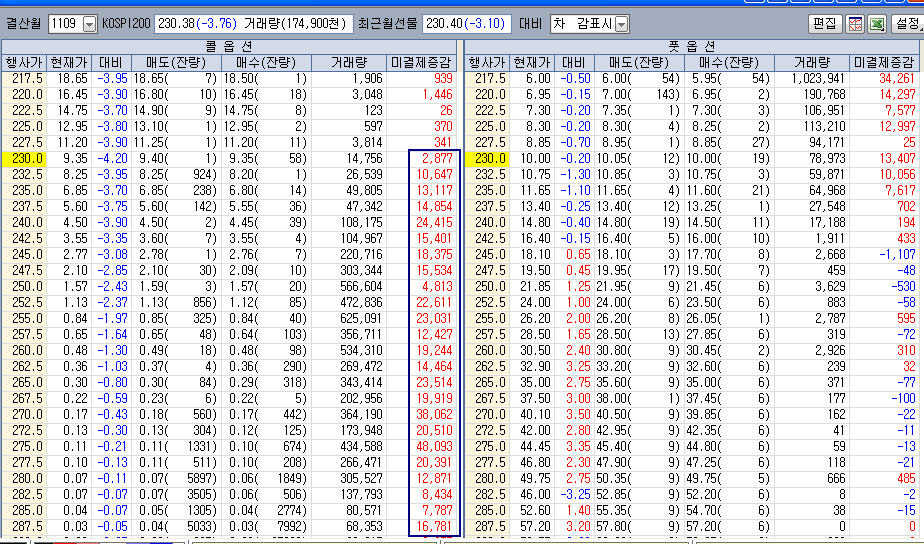The height and width of the screenshot is (544, 924).
Task: Click call current price 18.65
Action: click(x=72, y=78)
